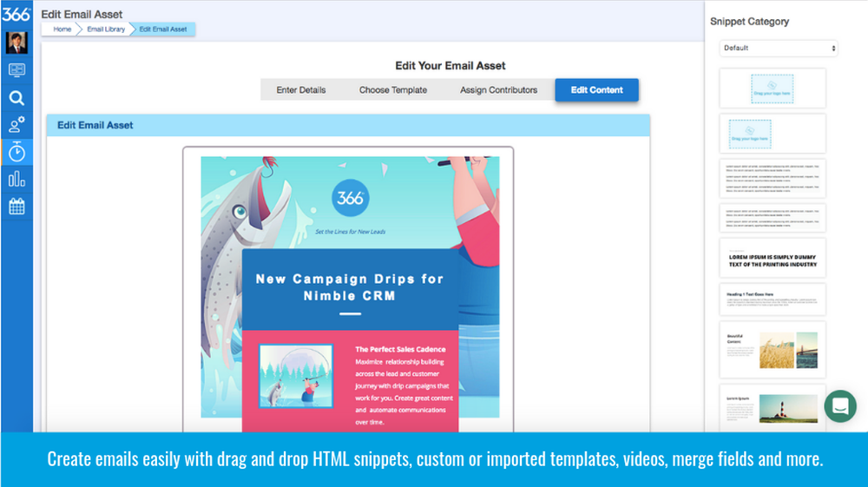This screenshot has height=487, width=868.
Task: Select the Heading 1 text snippet
Action: click(x=773, y=299)
